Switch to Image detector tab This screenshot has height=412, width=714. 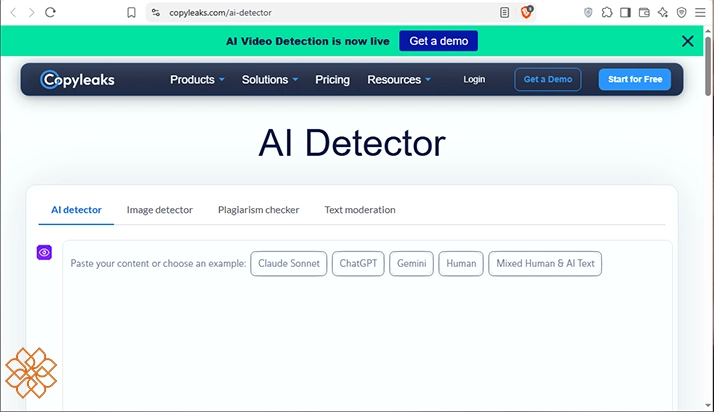pos(159,210)
